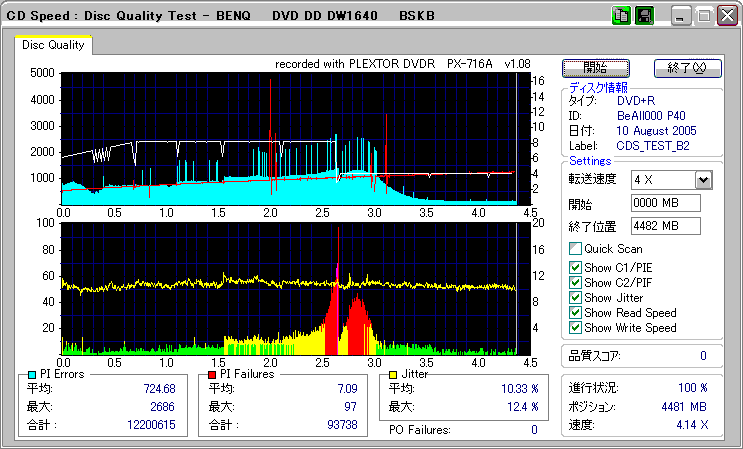
Task: Click the end position 4482 MB field
Action: [667, 225]
